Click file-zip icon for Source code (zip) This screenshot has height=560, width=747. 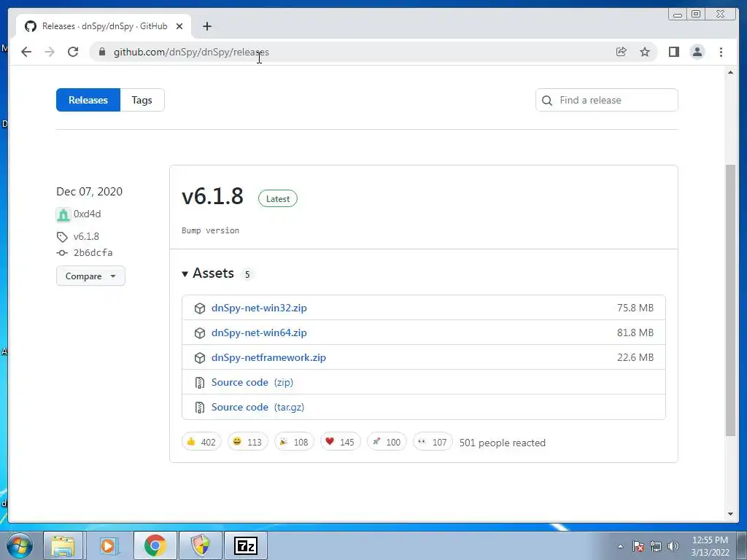(x=200, y=382)
